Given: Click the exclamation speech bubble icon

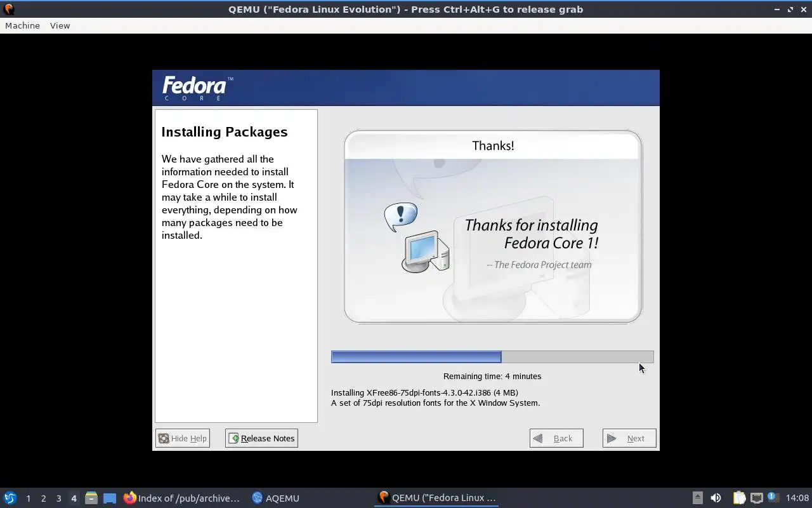Looking at the screenshot, I should [401, 217].
